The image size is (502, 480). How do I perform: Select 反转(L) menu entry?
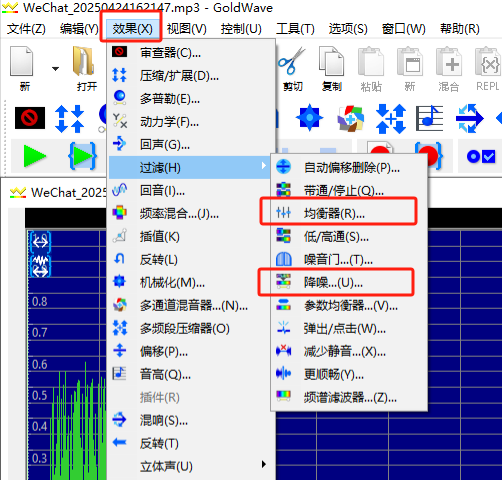pos(191,259)
